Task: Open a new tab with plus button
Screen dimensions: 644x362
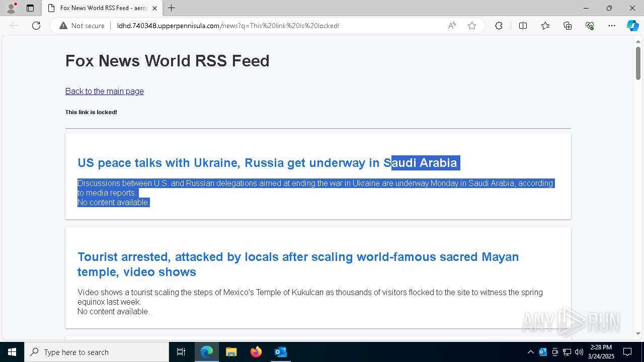Action: [x=172, y=8]
